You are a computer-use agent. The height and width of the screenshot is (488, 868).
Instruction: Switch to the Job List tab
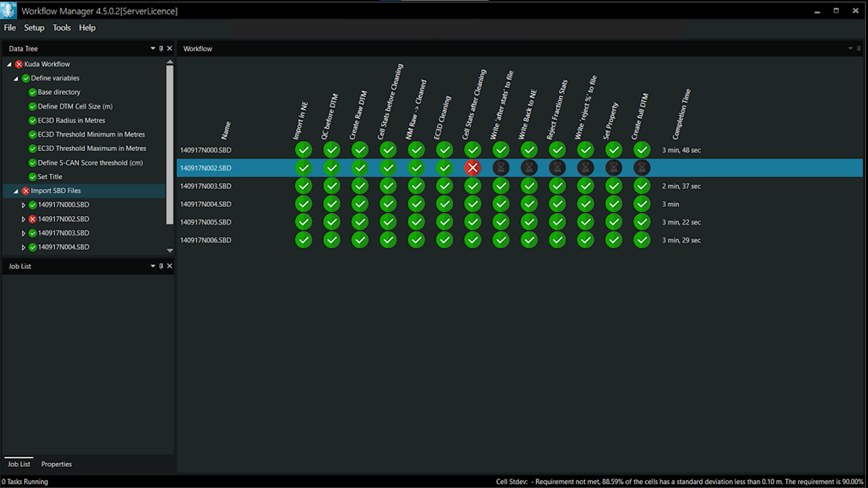coord(19,464)
